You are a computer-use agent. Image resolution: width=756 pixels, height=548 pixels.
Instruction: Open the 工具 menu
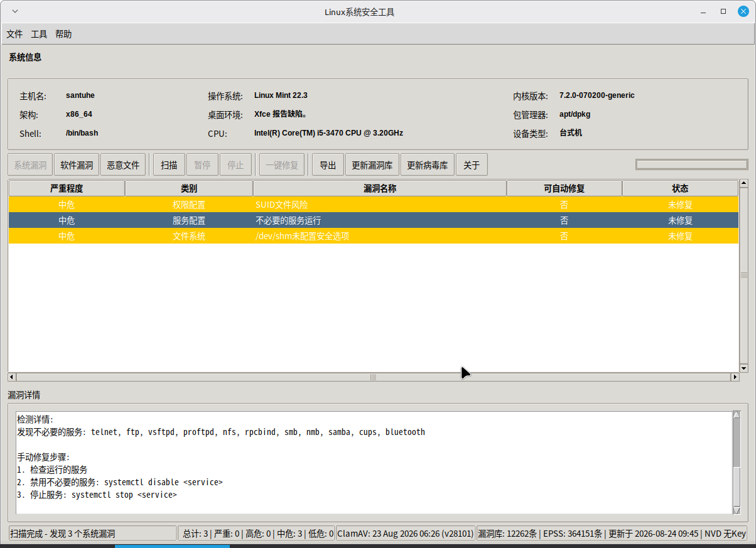tap(39, 34)
